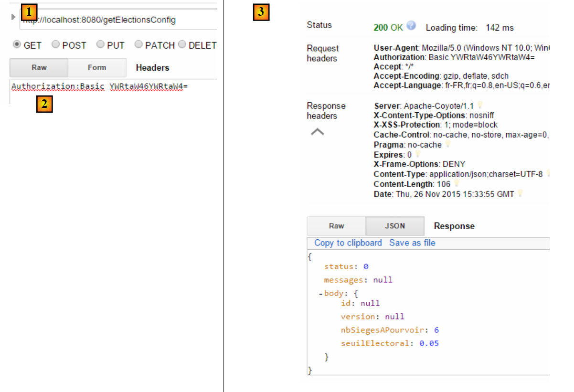Open the hint lightbulb for Content-Type header
The width and height of the screenshot is (574, 392).
548,174
